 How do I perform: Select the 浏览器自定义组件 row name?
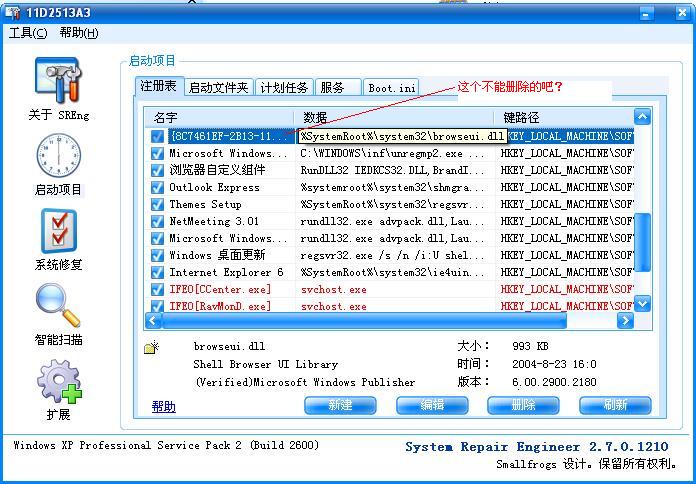click(x=217, y=170)
